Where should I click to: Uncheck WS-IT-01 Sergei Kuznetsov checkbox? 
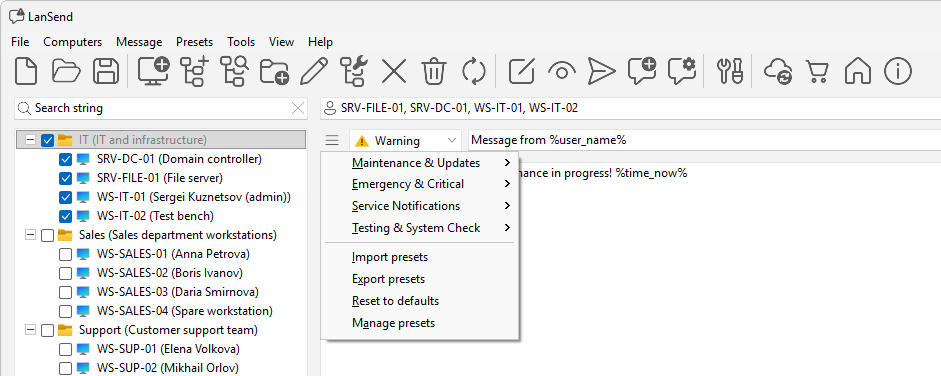pos(65,197)
